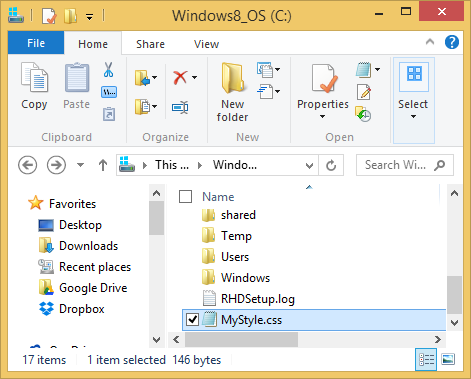The width and height of the screenshot is (471, 379).
Task: Click the navigation pane scroll up arrow
Action: pos(156,193)
